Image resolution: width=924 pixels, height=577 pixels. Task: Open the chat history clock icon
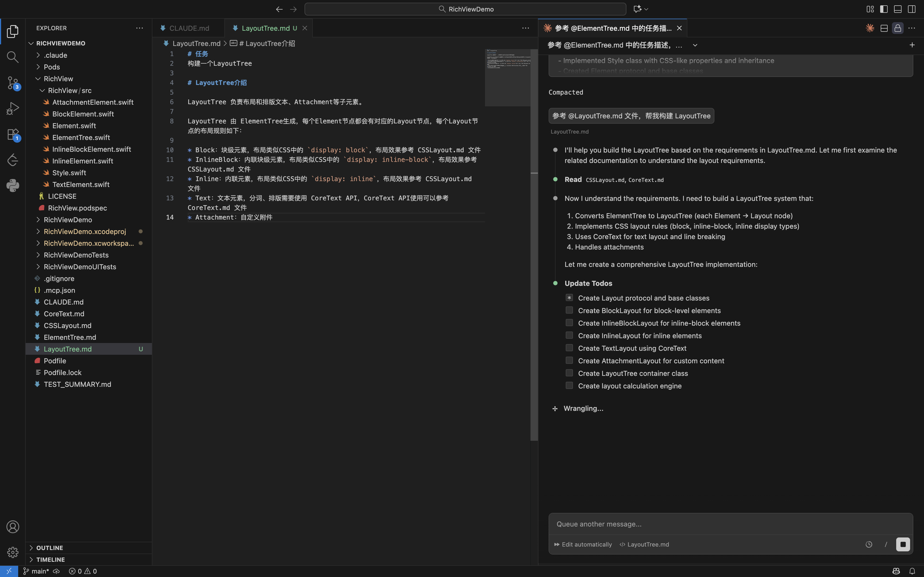click(x=869, y=545)
